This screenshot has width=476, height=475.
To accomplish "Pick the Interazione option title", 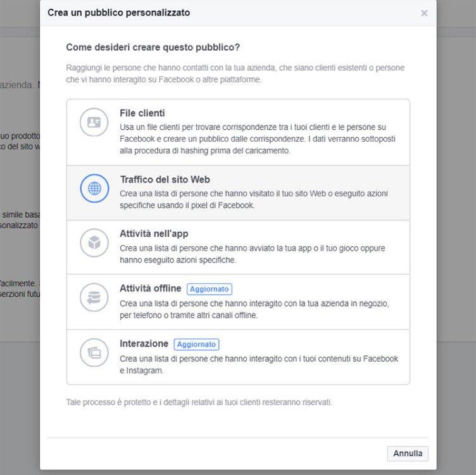I will (144, 343).
